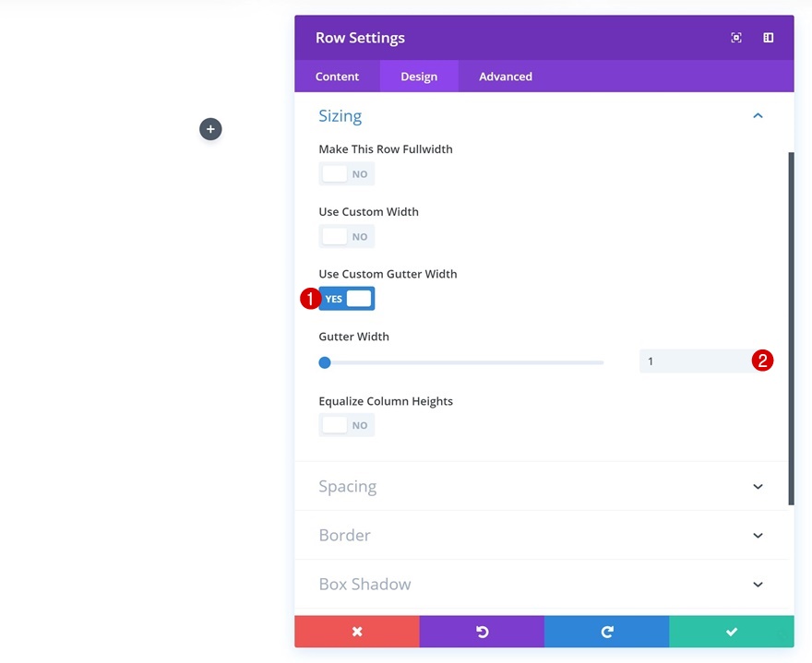Open the Border settings section

click(x=543, y=535)
